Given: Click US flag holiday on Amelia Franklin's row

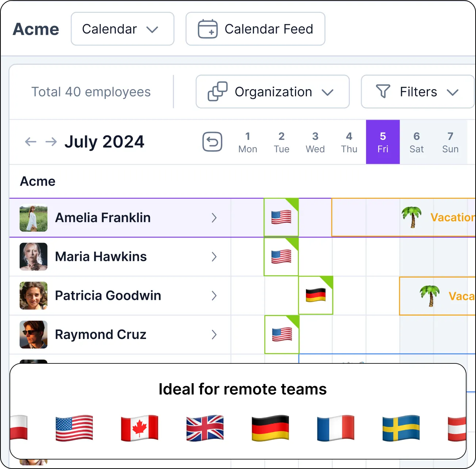Looking at the screenshot, I should click(281, 217).
